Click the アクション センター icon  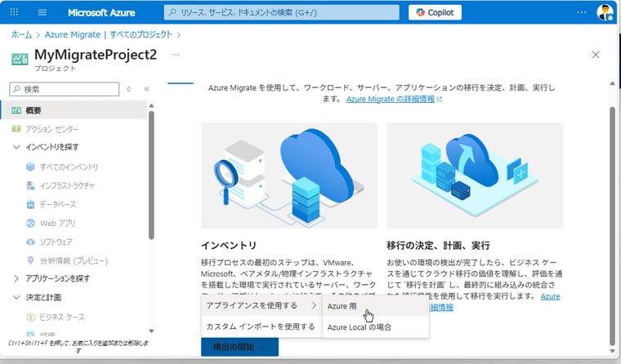[x=16, y=129]
